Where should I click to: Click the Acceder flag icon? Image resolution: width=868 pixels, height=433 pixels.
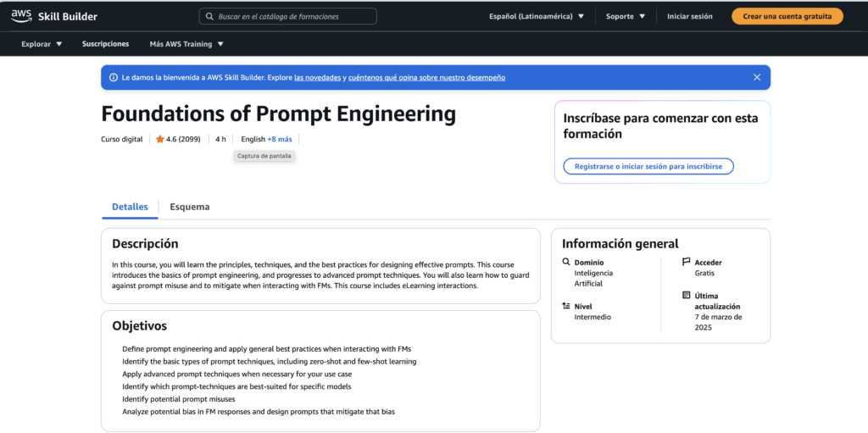(x=686, y=263)
